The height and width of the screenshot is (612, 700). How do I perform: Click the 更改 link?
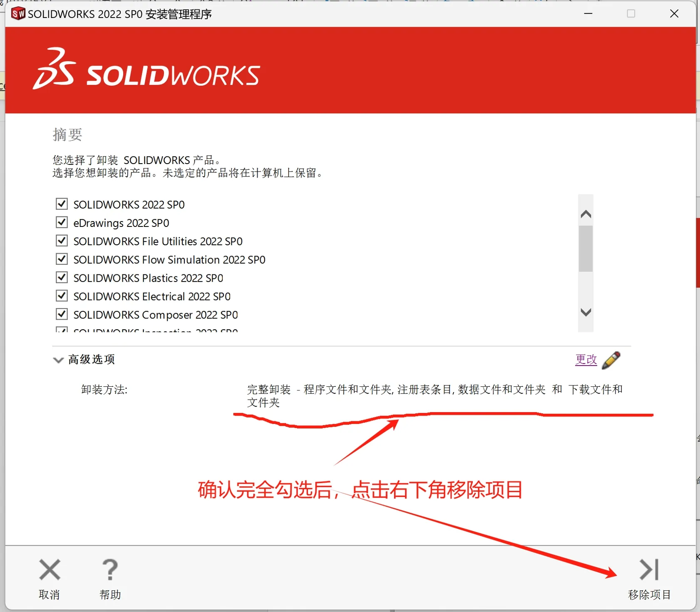(x=586, y=359)
